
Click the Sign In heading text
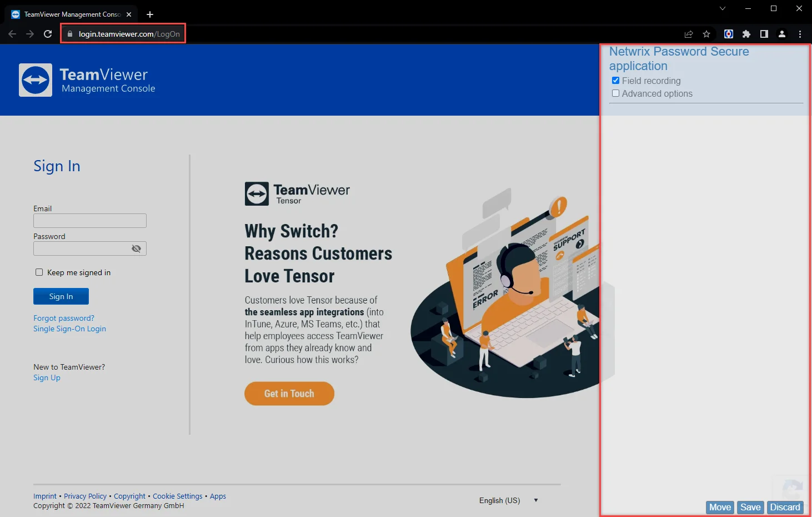57,166
